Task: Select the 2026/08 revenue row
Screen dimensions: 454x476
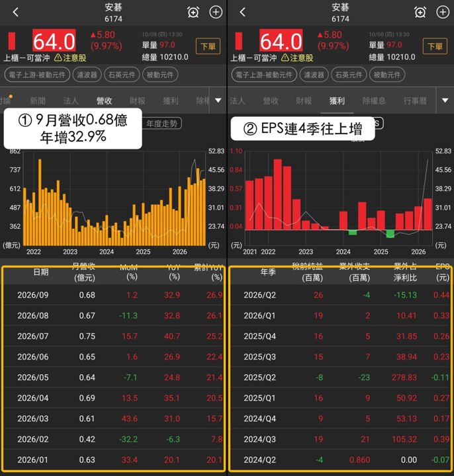Action: (113, 315)
